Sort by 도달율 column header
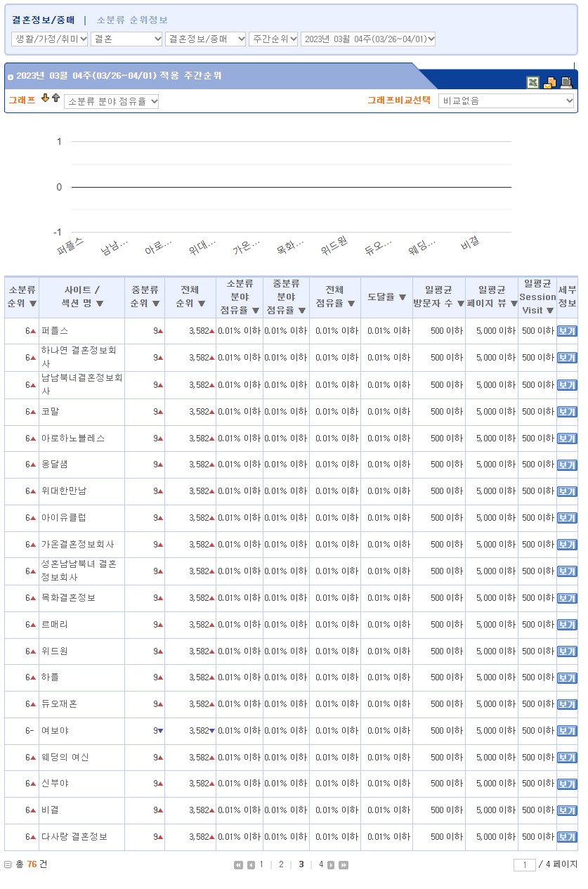The width and height of the screenshot is (588, 889). click(x=386, y=297)
